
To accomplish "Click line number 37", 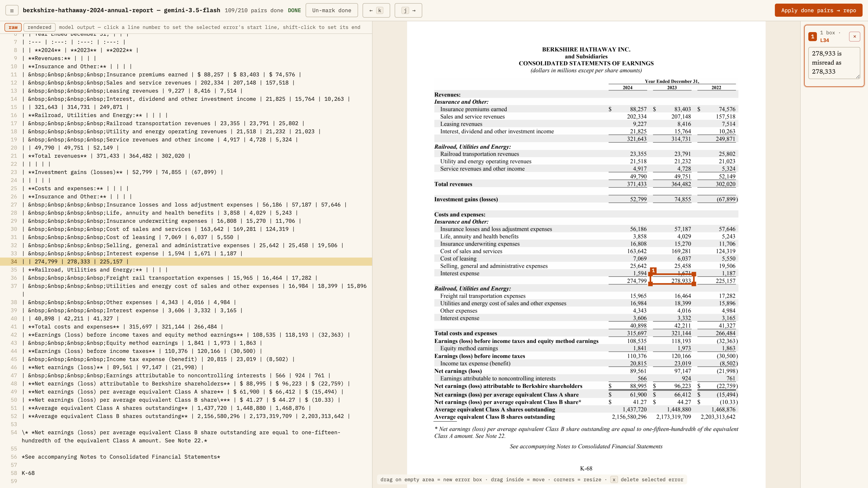I will point(14,286).
